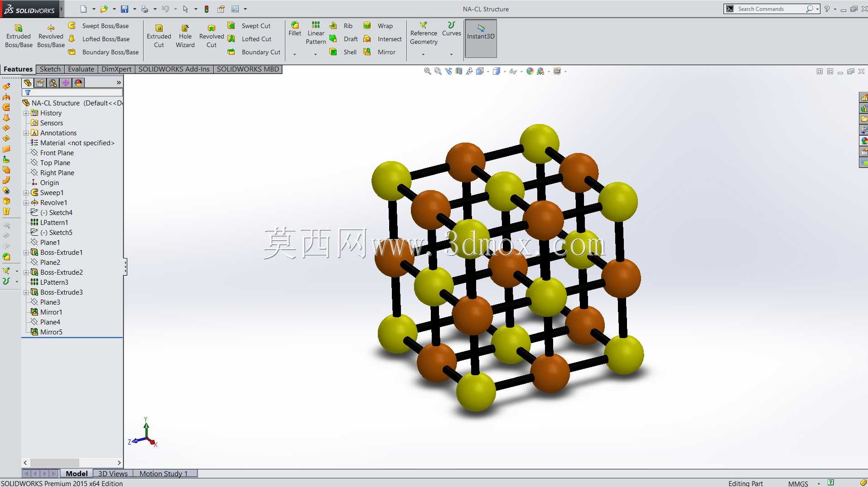Open the Hole Wizard
The height and width of the screenshot is (487, 868).
(x=185, y=36)
